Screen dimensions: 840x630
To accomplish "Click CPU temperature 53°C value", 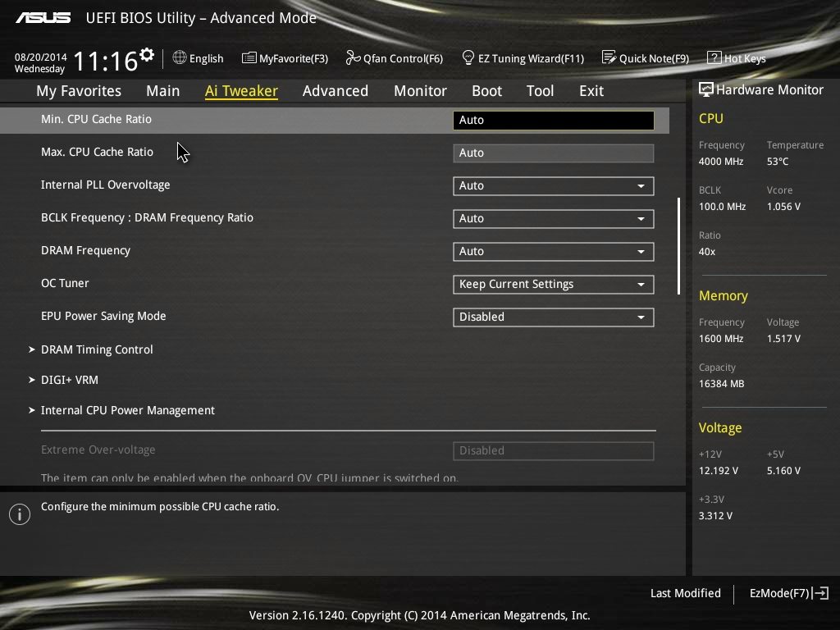I will (x=778, y=162).
